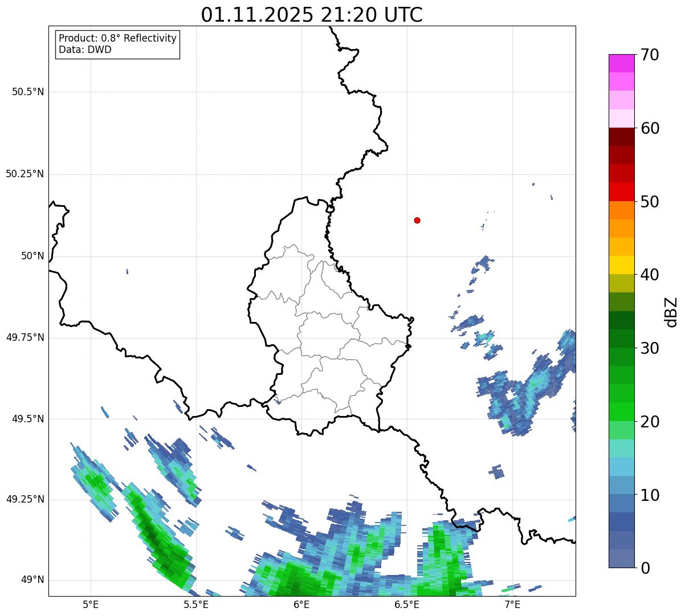Click the red station marker dot

pos(417,220)
